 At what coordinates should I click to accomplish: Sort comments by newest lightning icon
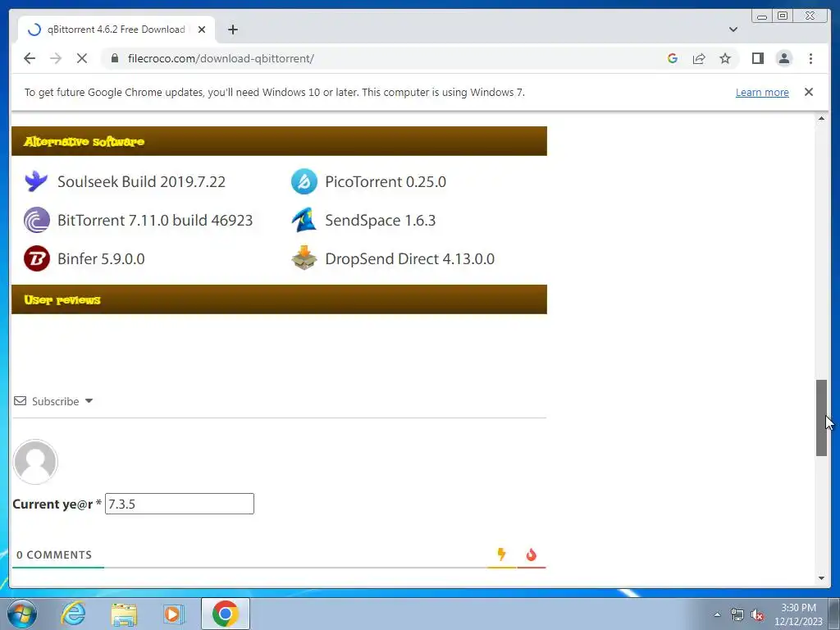[501, 554]
